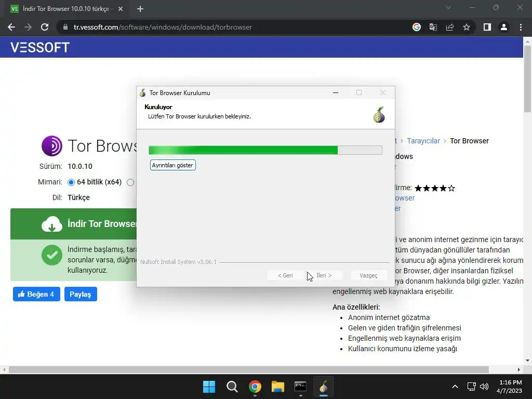Image resolution: width=532 pixels, height=399 pixels.
Task: Click the green checkmark circle icon
Action: [x=52, y=255]
